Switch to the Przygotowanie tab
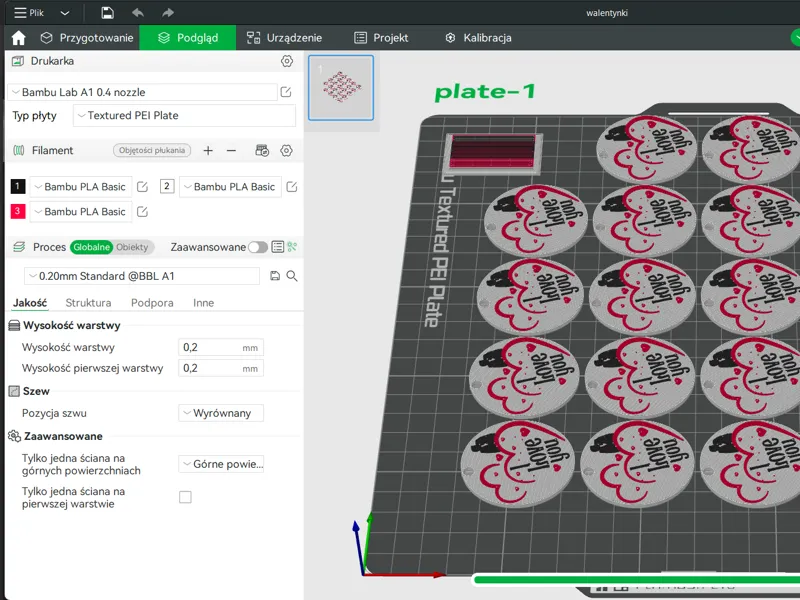This screenshot has height=600, width=800. coord(87,38)
